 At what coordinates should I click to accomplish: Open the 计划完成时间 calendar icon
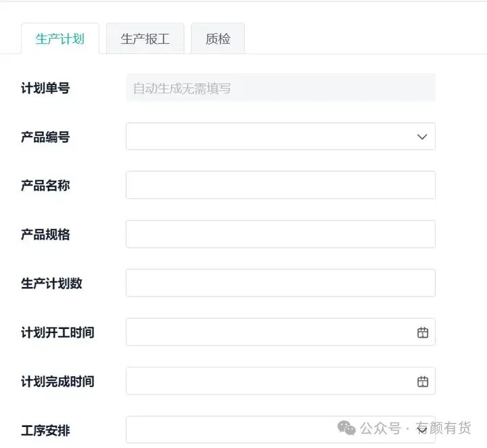tap(422, 382)
